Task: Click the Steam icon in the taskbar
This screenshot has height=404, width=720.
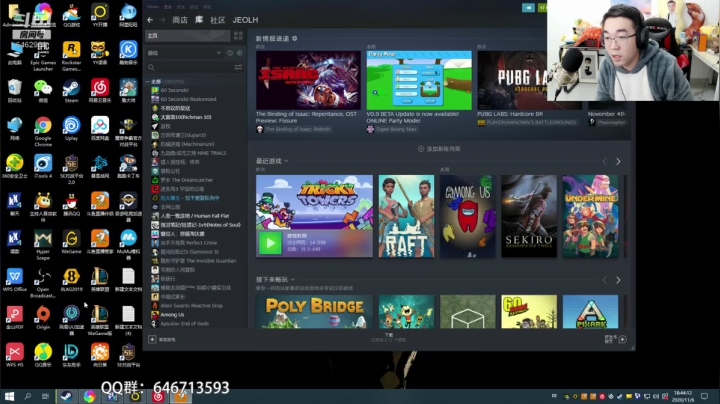Action: pos(67,396)
